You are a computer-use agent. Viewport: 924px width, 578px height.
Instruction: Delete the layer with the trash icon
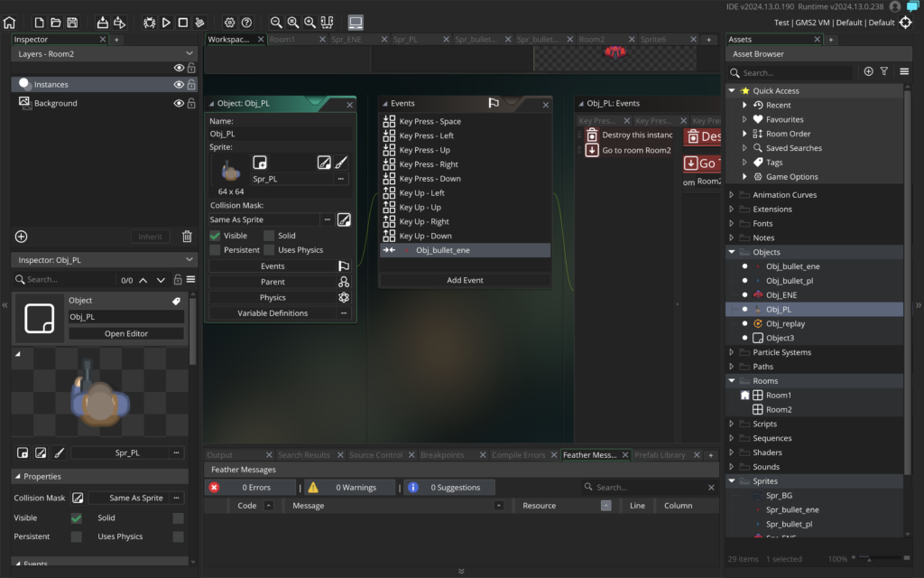pyautogui.click(x=187, y=237)
